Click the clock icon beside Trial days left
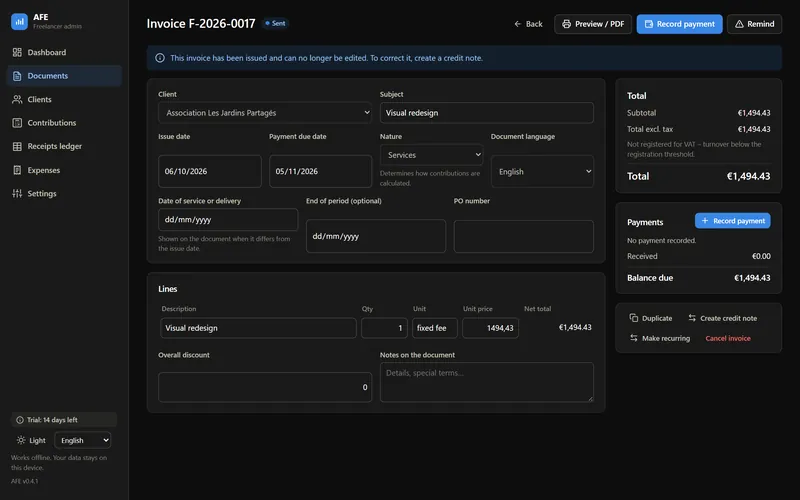 point(20,420)
